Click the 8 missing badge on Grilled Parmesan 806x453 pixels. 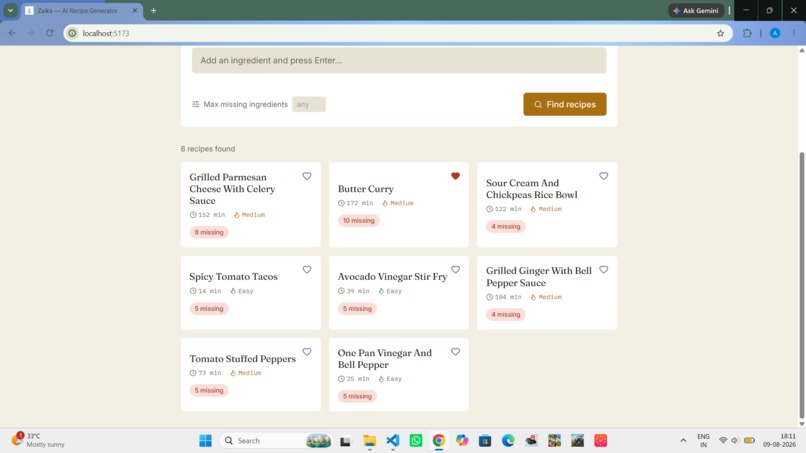point(209,232)
